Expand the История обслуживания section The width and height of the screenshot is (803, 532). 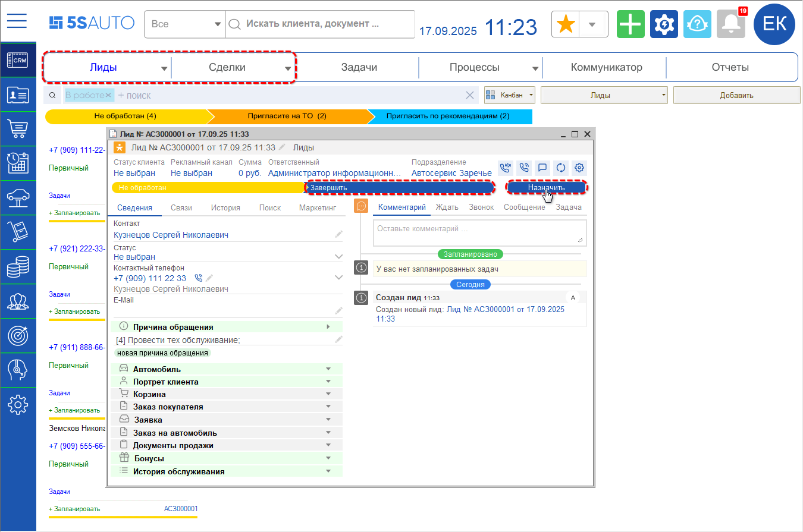(328, 471)
